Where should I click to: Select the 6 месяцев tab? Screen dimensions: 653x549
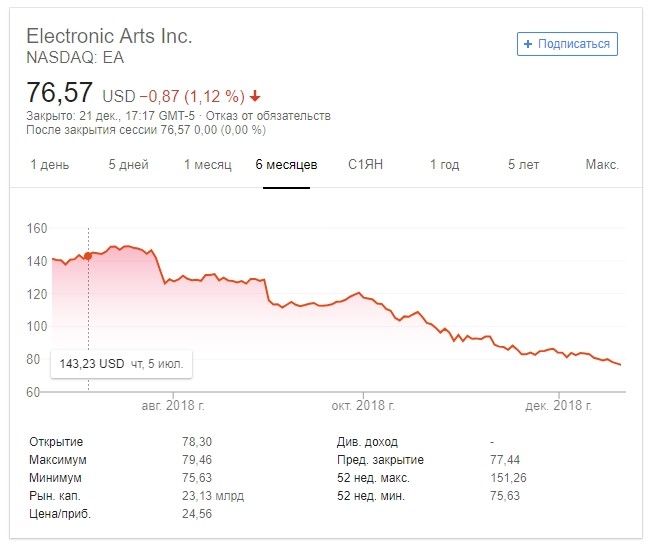287,165
